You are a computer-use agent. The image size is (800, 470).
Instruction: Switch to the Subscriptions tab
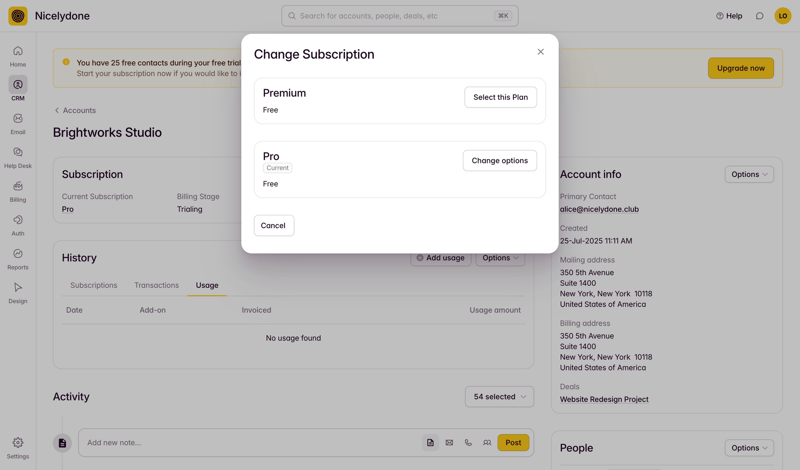point(94,285)
